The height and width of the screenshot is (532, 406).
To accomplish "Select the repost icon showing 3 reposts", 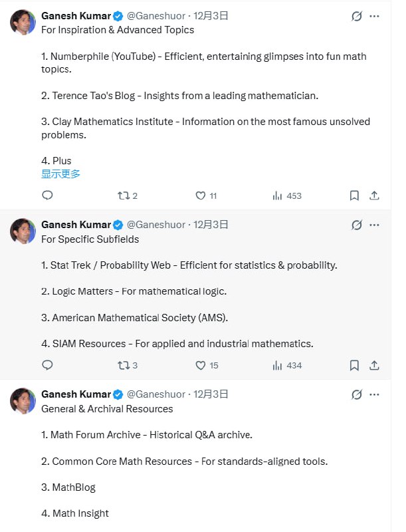I will tap(124, 365).
